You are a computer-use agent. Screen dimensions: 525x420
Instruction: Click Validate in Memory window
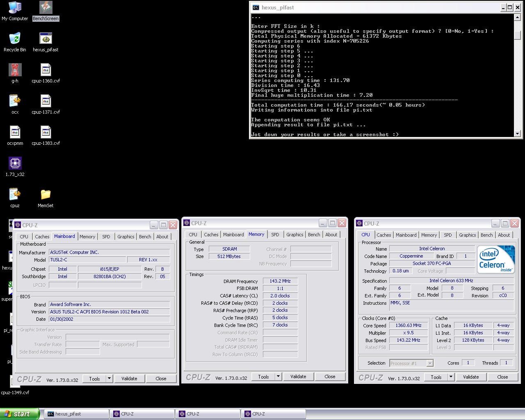coord(298,377)
